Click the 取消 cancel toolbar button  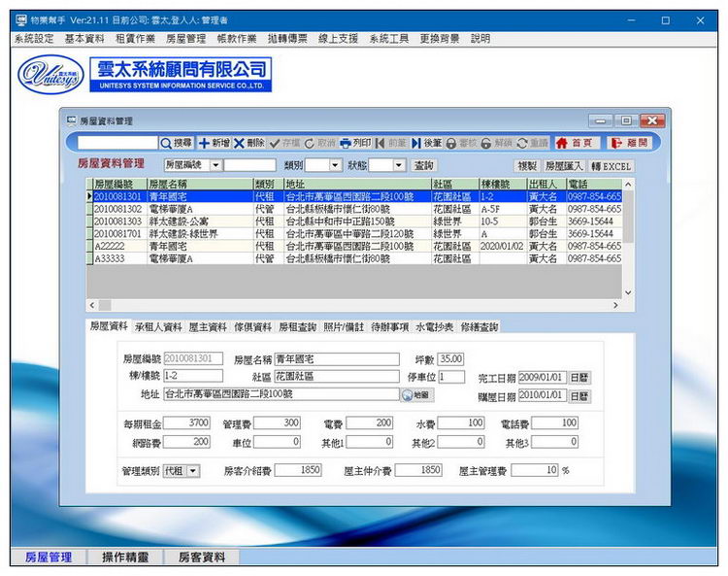pyautogui.click(x=320, y=143)
